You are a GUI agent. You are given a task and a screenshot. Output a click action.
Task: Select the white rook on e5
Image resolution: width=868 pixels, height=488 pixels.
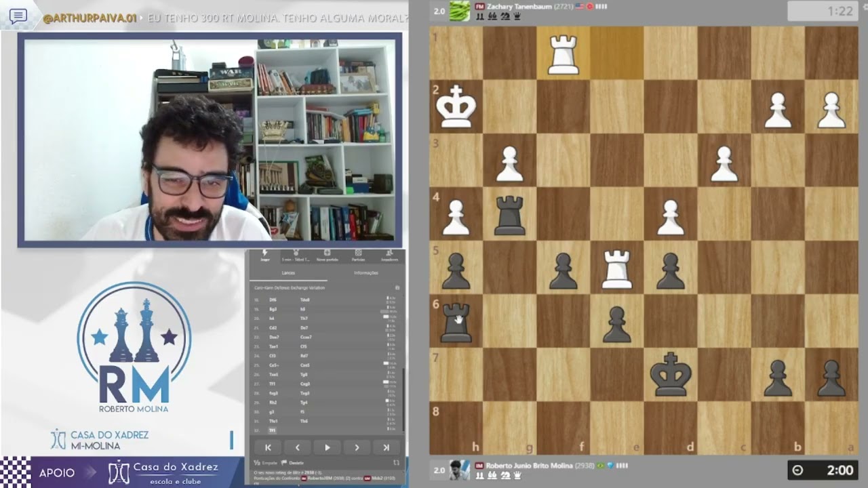[616, 269]
